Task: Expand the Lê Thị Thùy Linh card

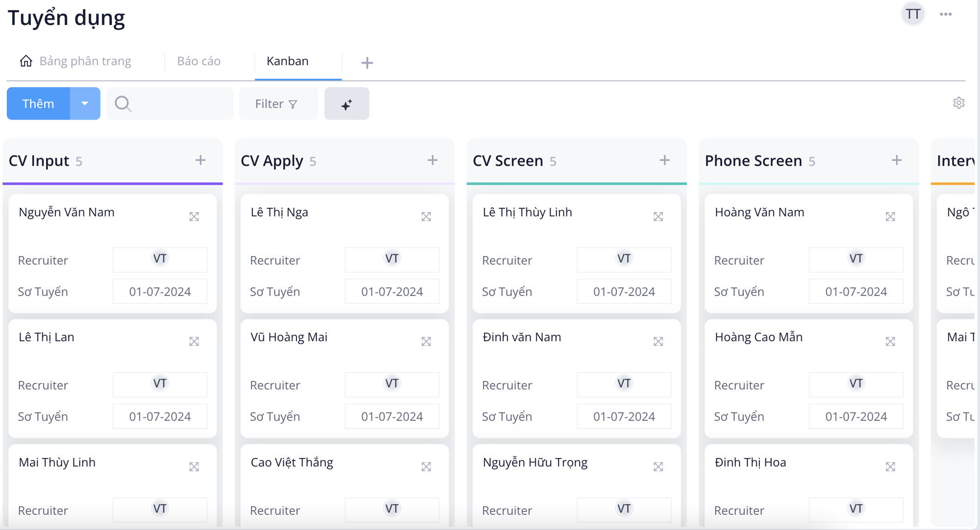Action: [x=658, y=217]
